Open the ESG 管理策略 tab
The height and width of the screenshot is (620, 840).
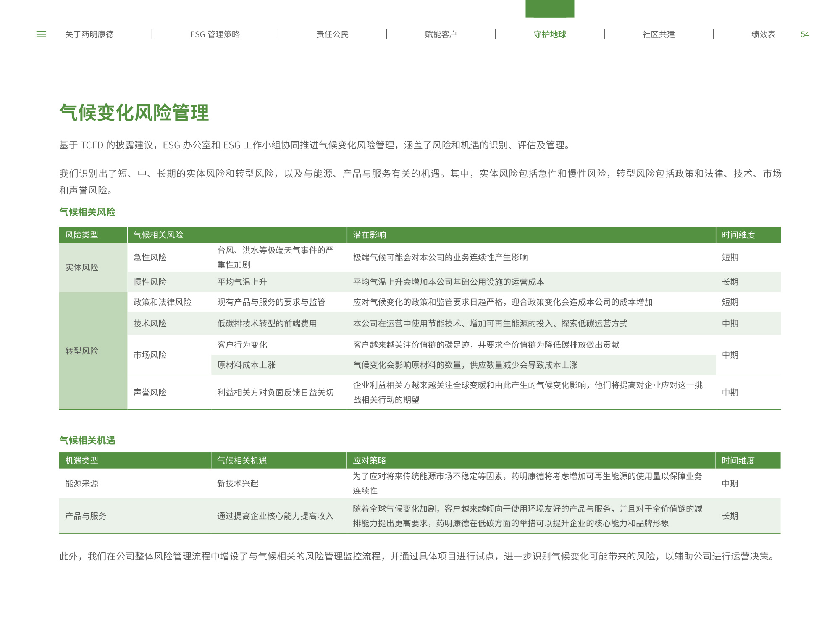pyautogui.click(x=215, y=34)
